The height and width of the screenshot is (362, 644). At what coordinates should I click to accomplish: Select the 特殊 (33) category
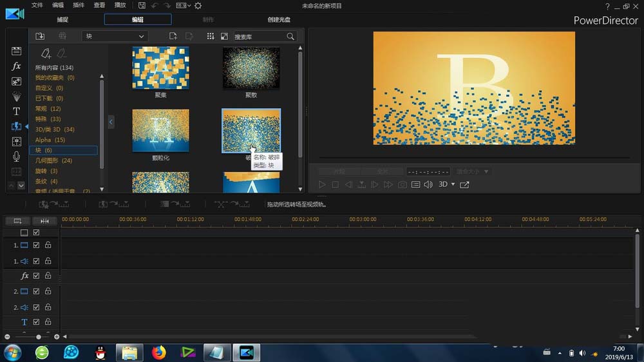point(48,119)
